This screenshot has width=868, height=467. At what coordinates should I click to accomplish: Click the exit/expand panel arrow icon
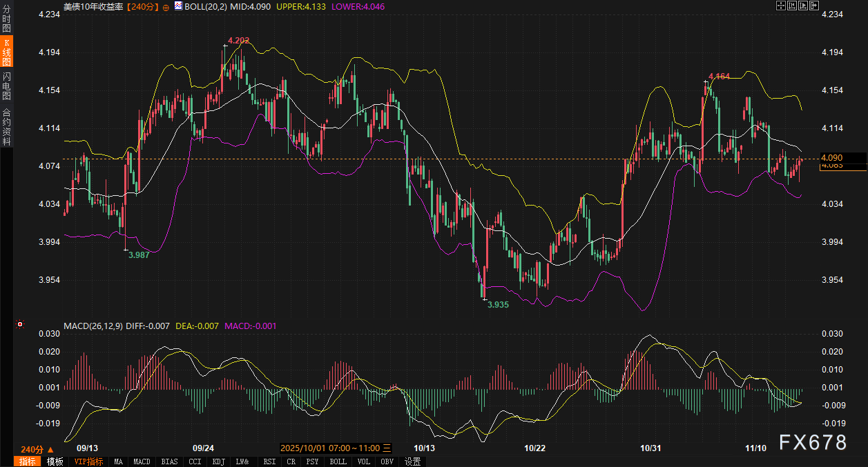tap(813, 6)
